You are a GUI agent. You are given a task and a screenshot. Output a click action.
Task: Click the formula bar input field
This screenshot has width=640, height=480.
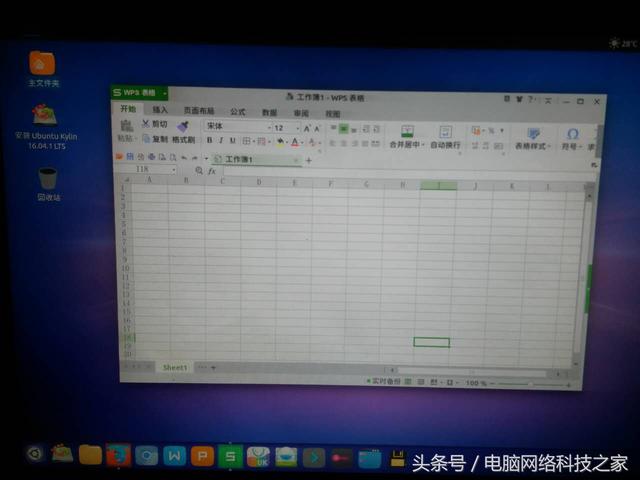408,173
